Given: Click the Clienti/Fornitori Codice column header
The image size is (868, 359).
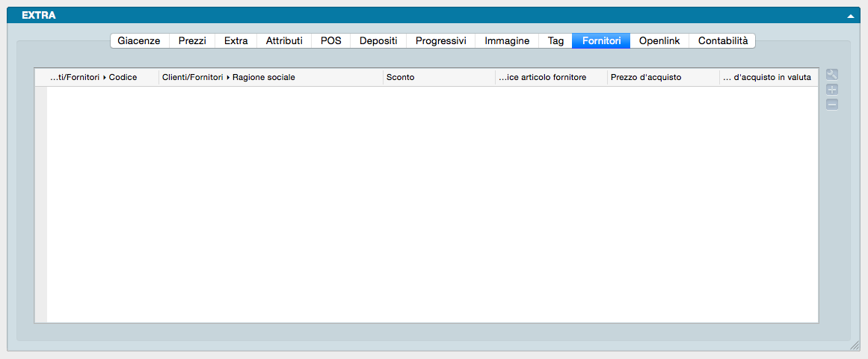Looking at the screenshot, I should click(97, 78).
